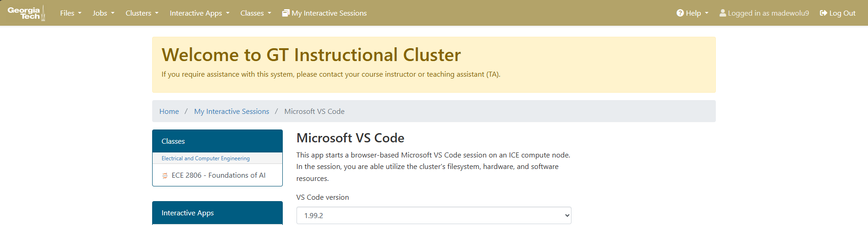The image size is (868, 225).
Task: Click Electrical and Computer Engineering category
Action: coord(205,158)
